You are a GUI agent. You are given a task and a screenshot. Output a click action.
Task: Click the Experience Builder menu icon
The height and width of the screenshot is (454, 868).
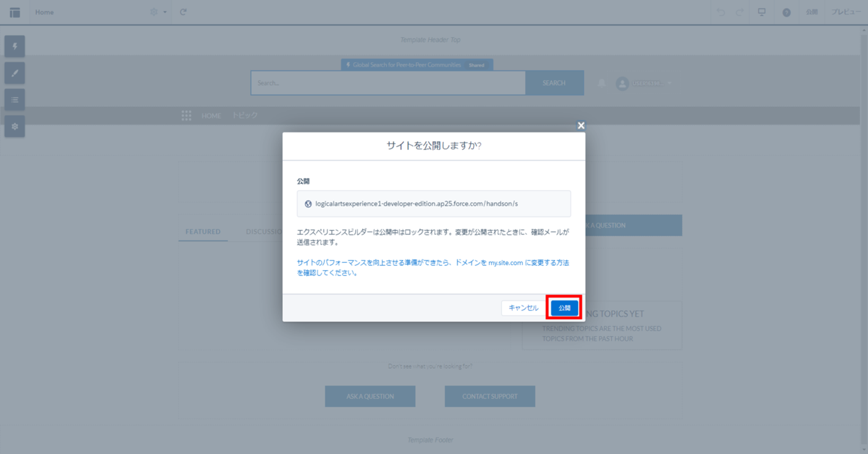[14, 12]
